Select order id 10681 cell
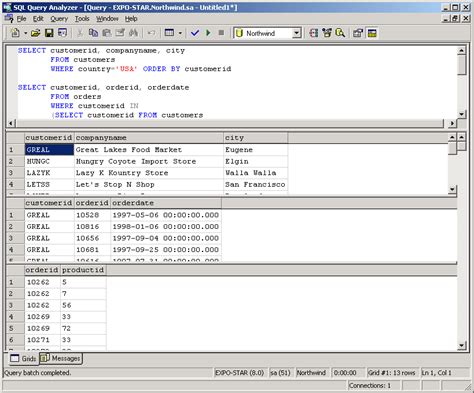474x393 pixels. [92, 250]
